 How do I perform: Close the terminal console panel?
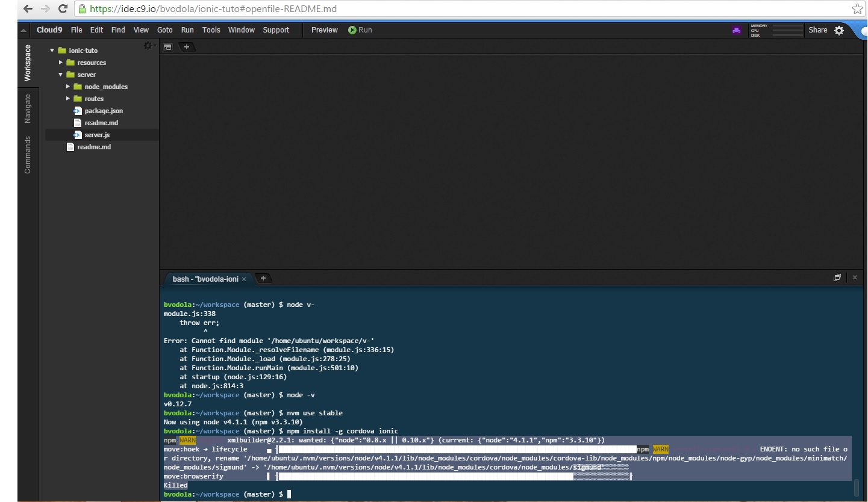pyautogui.click(x=854, y=277)
